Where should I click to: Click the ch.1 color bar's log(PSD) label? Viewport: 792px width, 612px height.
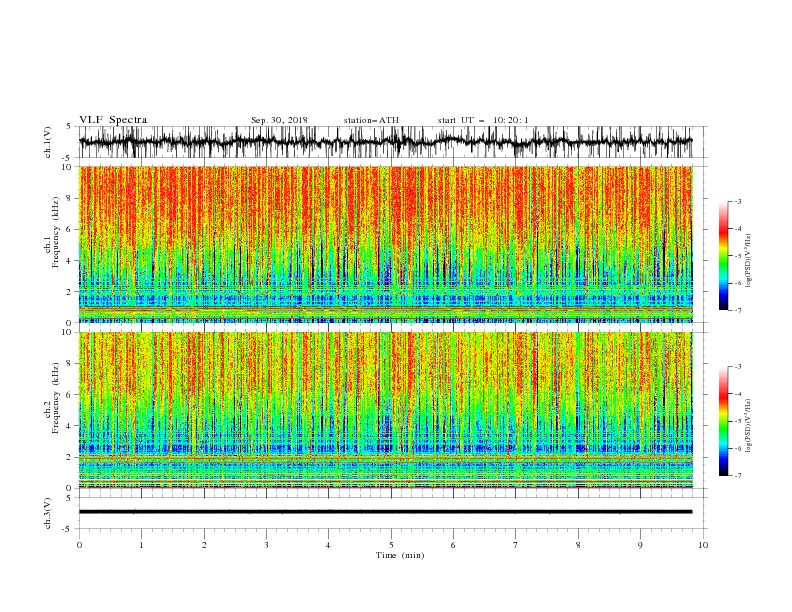pos(748,260)
